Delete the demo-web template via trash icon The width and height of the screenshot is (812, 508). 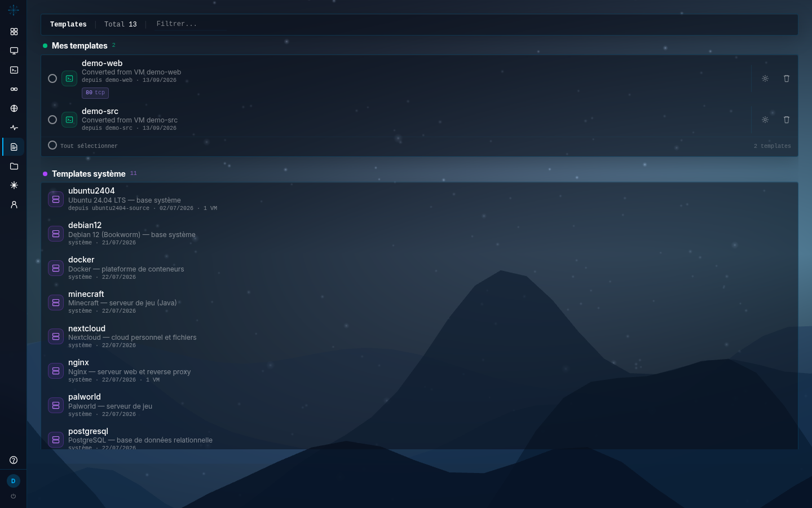[787, 78]
